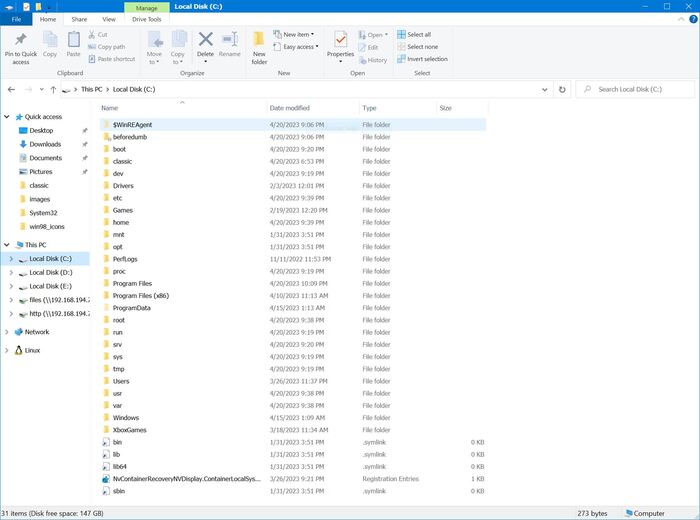Open the Copy to dropdown
Image resolution: width=700 pixels, height=520 pixels.
(177, 62)
